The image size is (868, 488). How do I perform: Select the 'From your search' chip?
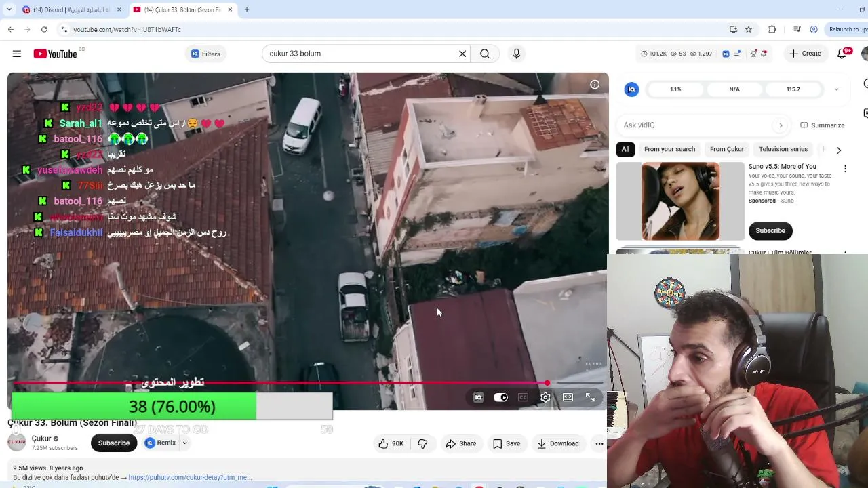[669, 149]
